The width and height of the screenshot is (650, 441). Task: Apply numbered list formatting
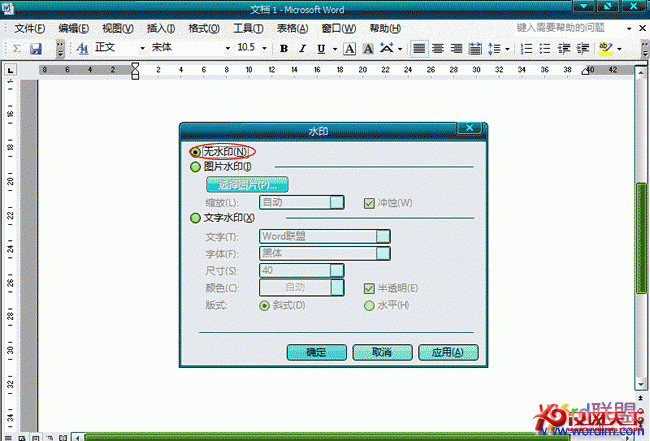point(526,48)
